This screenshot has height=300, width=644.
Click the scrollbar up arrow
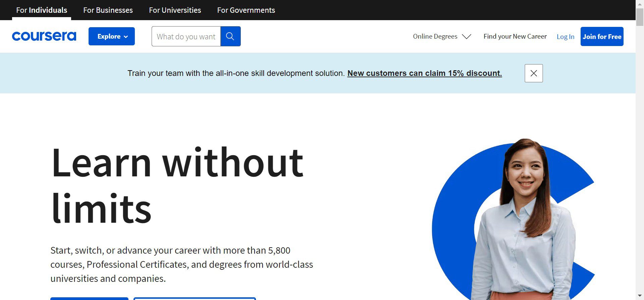tap(640, 4)
